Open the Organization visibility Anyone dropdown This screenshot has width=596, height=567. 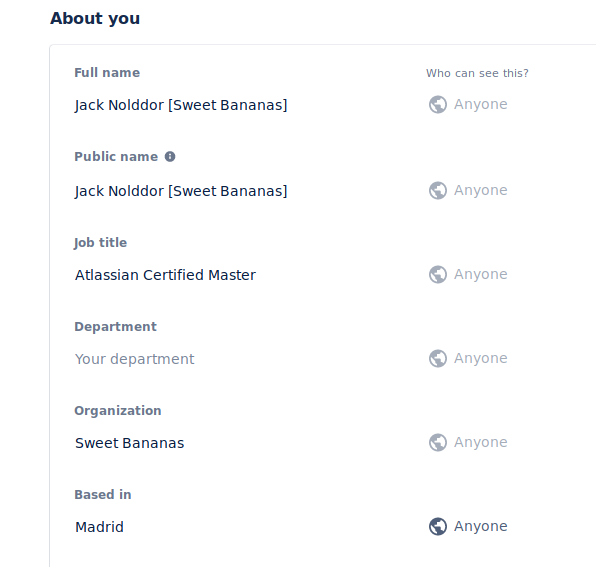pyautogui.click(x=468, y=442)
